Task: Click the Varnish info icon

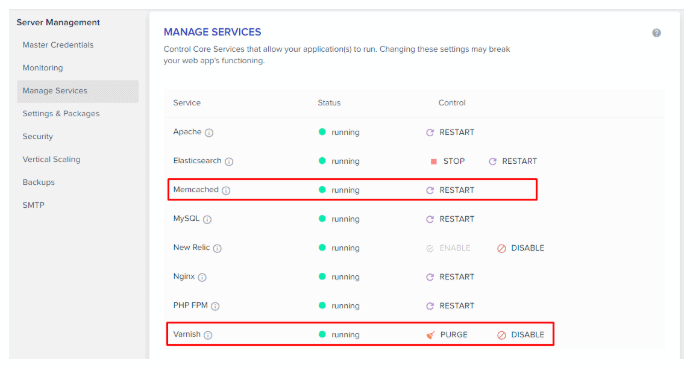Action: pos(208,335)
